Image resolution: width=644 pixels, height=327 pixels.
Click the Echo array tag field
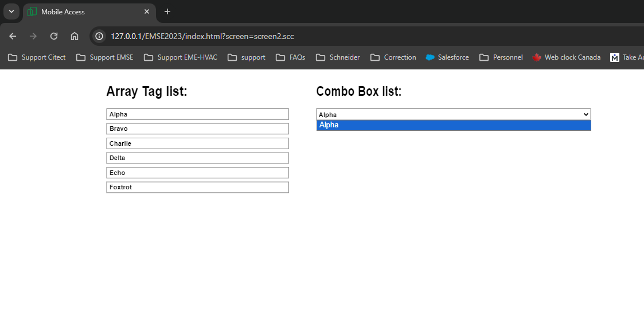pos(197,173)
